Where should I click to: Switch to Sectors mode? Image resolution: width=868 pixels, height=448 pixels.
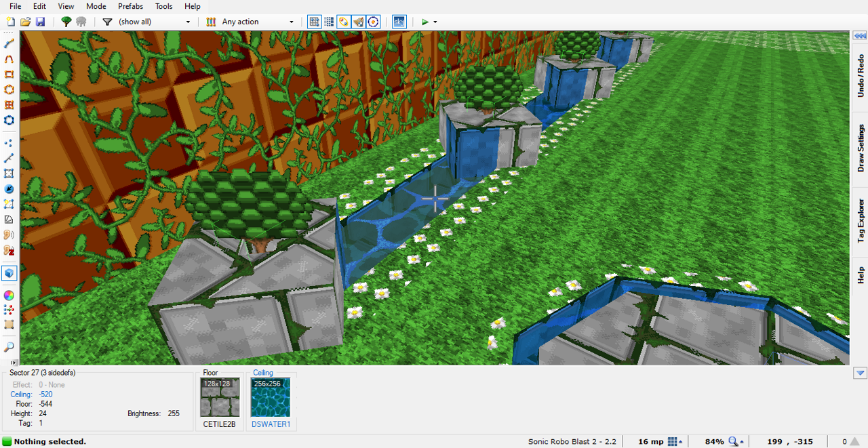(x=9, y=174)
